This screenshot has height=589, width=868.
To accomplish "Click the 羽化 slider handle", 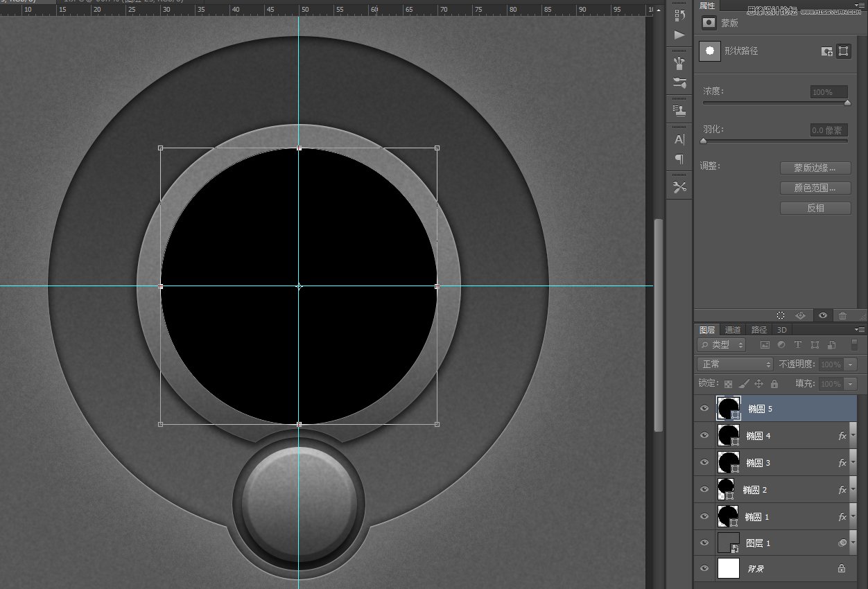I will [x=704, y=141].
